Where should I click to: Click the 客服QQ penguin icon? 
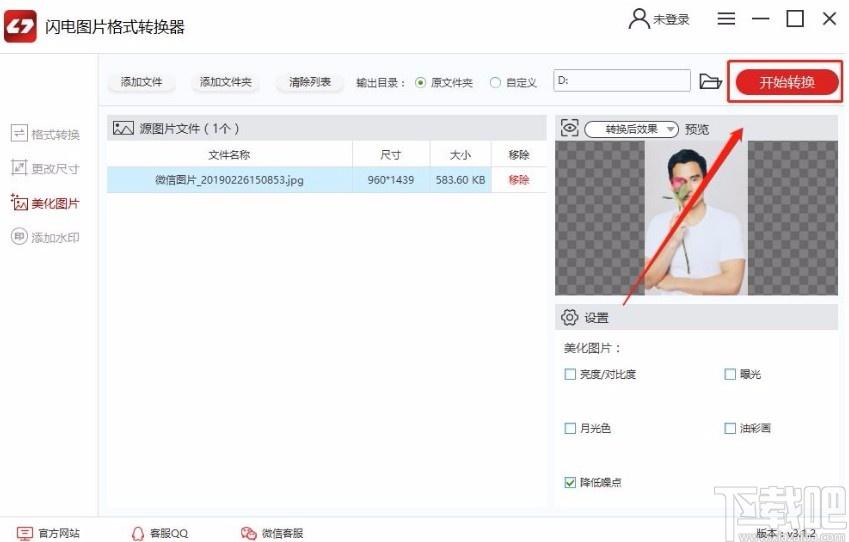click(x=138, y=533)
